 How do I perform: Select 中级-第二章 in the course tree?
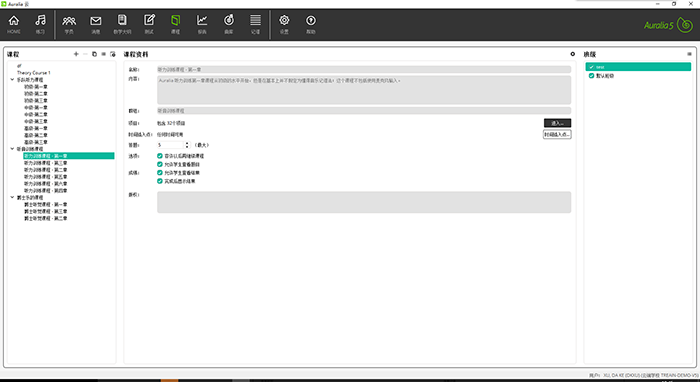click(36, 114)
